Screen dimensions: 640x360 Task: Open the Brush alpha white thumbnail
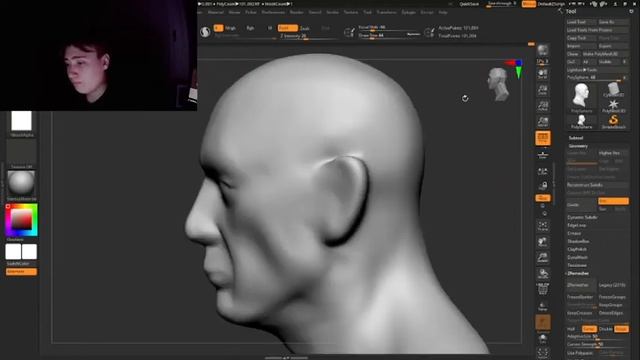click(x=22, y=121)
